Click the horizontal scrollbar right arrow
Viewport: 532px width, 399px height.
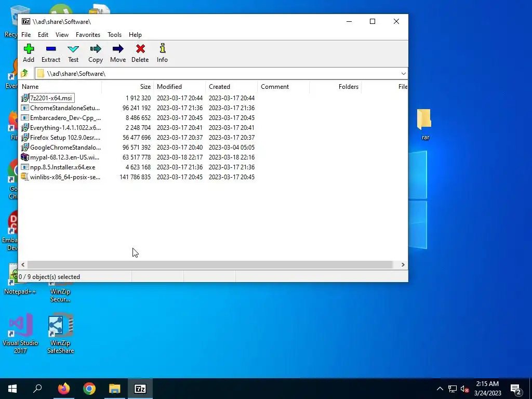[x=403, y=264]
